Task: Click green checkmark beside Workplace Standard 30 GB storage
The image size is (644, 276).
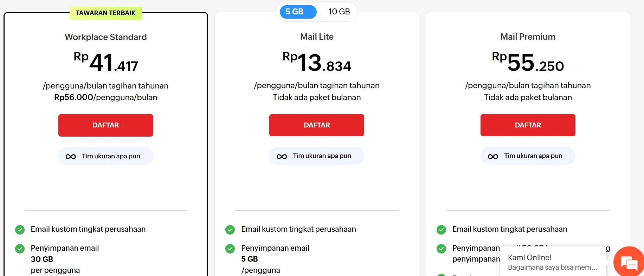Action: click(20, 249)
